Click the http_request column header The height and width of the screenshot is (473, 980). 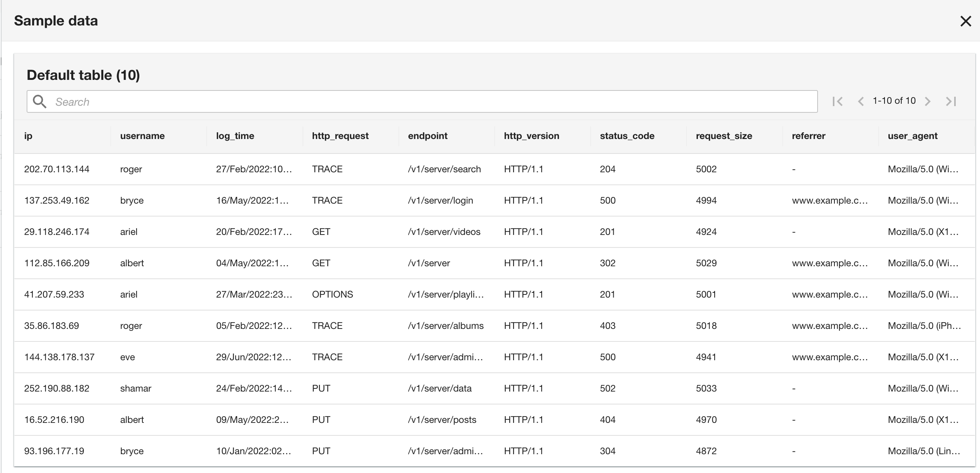point(340,136)
